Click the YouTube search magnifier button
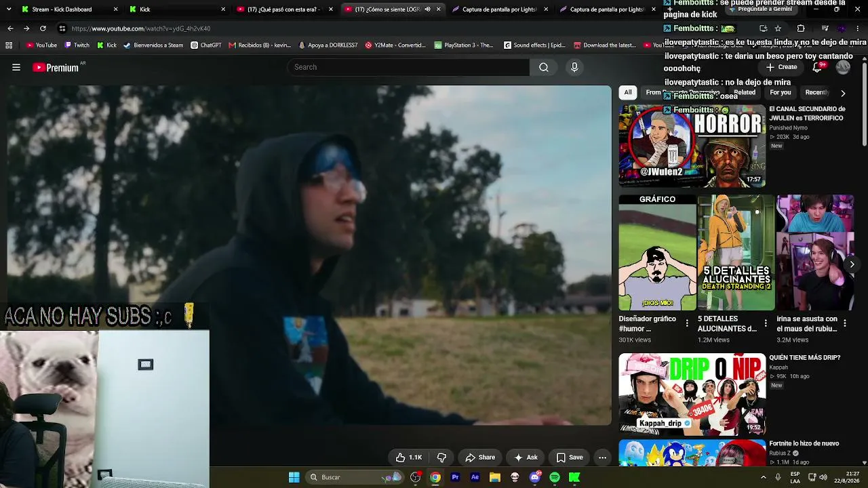Viewport: 868px width, 488px height. pos(544,67)
